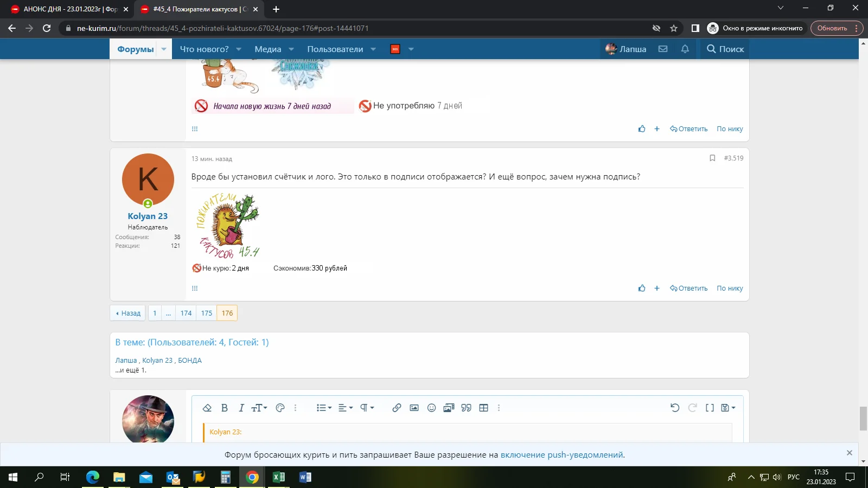Go to page 174 of the thread

186,313
